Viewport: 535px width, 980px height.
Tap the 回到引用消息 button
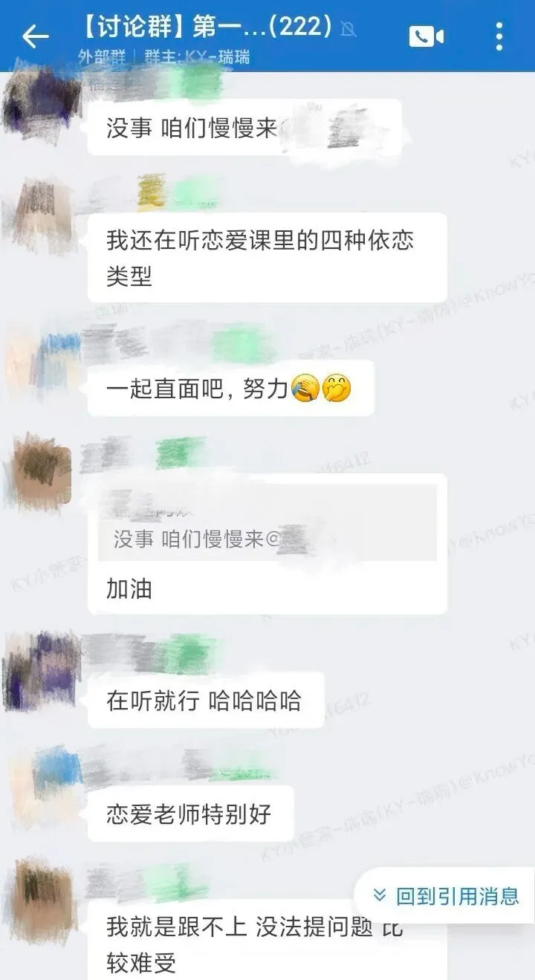pyautogui.click(x=444, y=895)
